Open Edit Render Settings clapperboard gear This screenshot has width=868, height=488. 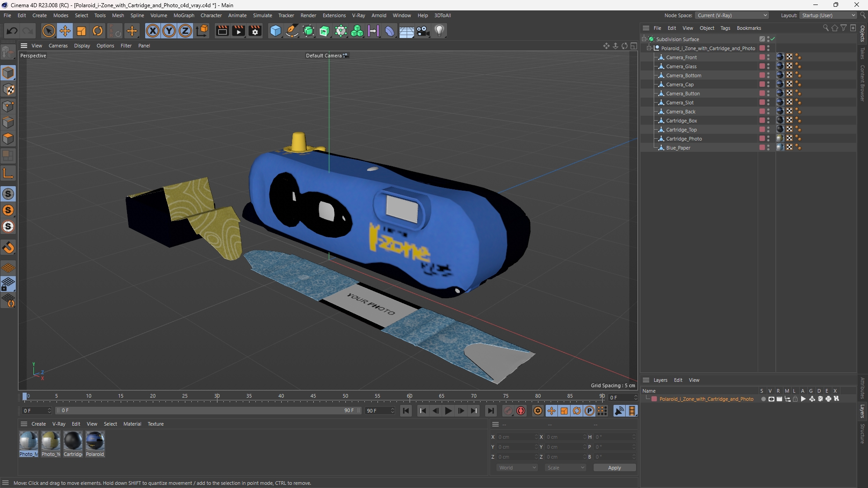tap(255, 31)
